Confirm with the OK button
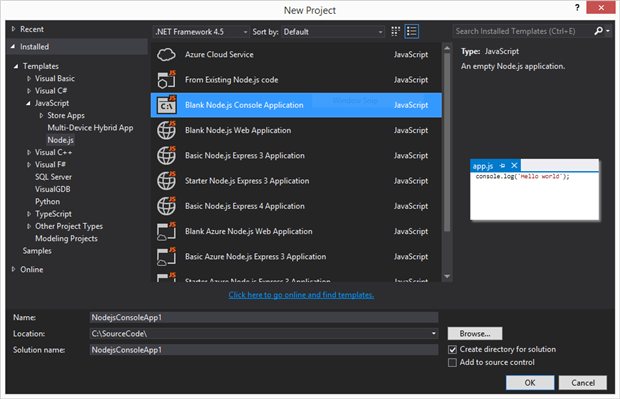Image resolution: width=620 pixels, height=399 pixels. tap(530, 382)
